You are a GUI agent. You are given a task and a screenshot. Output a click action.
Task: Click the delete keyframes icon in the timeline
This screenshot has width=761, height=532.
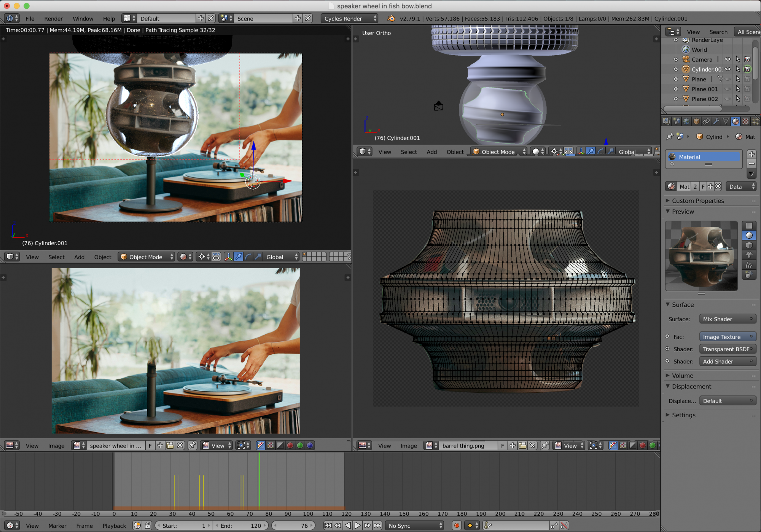(x=564, y=526)
